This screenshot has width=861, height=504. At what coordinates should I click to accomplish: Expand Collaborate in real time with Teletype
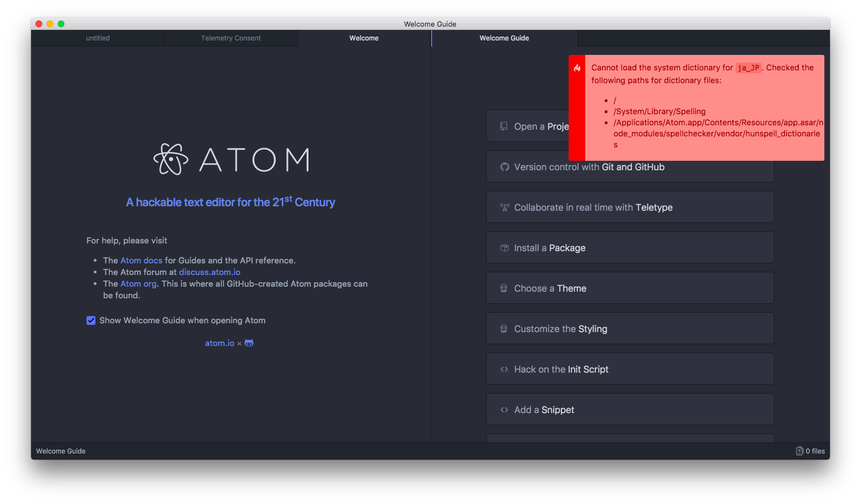coord(630,207)
